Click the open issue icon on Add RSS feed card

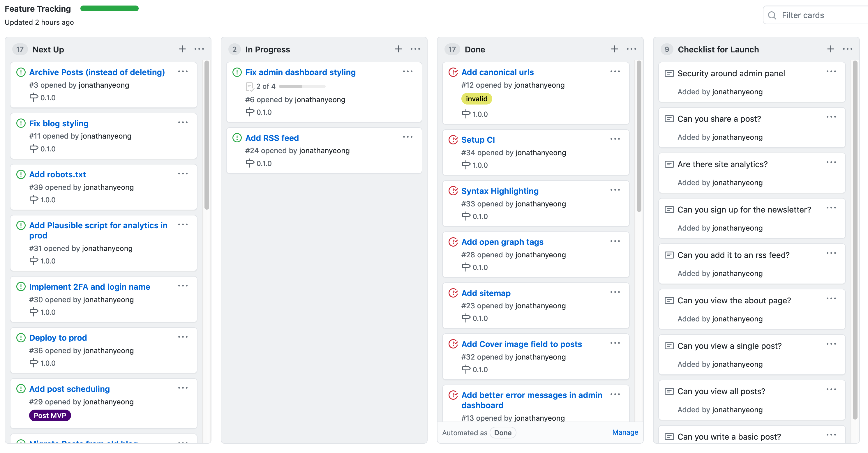click(x=237, y=137)
